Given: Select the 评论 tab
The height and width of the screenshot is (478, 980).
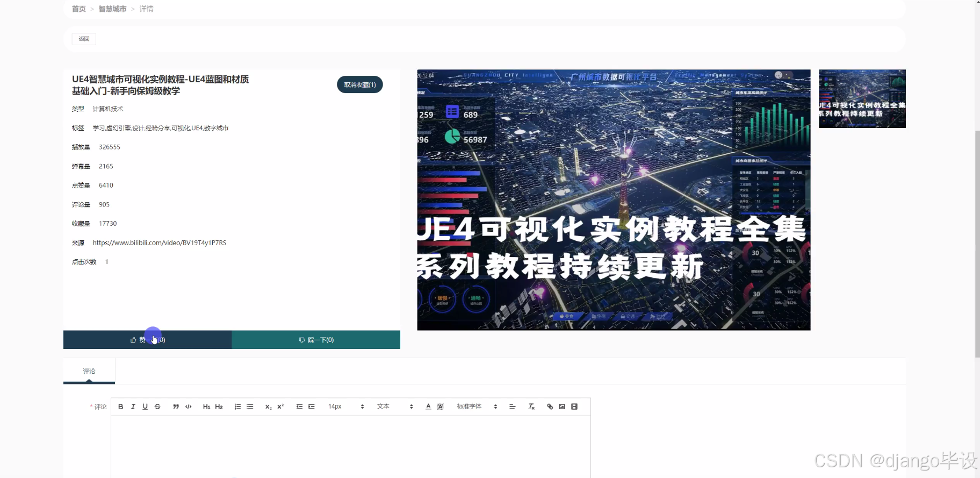Looking at the screenshot, I should click(x=89, y=372).
